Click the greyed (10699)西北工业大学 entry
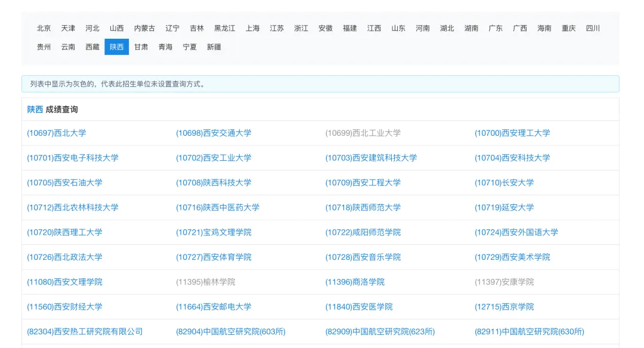The width and height of the screenshot is (644, 348). point(363,133)
